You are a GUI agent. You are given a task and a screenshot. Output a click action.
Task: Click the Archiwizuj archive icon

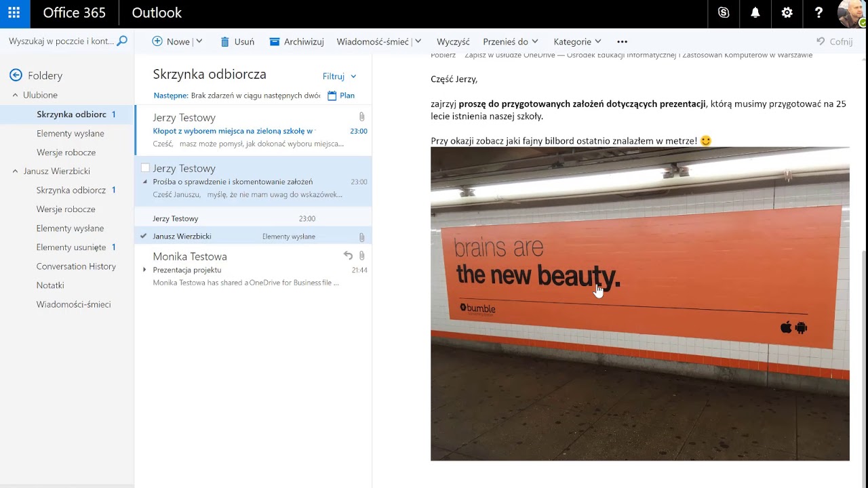click(275, 42)
